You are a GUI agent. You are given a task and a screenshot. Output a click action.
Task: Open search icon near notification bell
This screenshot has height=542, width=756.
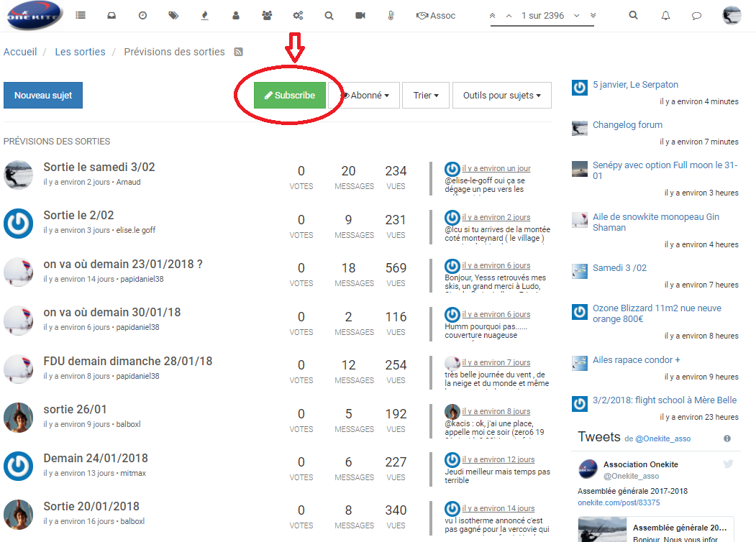pos(634,15)
